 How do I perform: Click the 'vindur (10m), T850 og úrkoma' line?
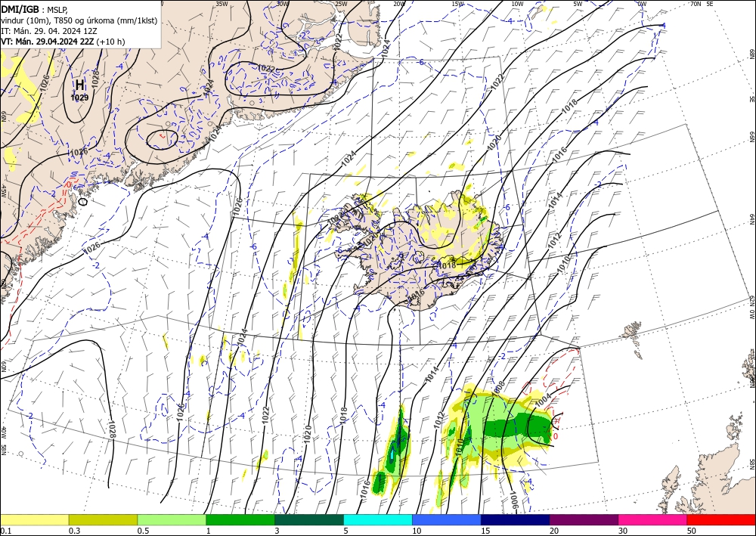coord(79,20)
